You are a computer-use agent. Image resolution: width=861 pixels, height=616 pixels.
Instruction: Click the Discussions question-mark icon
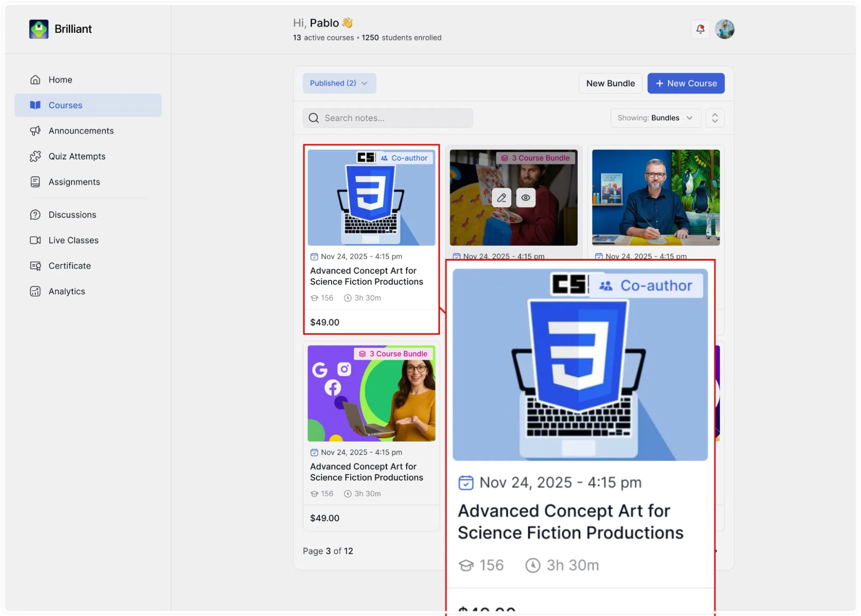pos(35,215)
